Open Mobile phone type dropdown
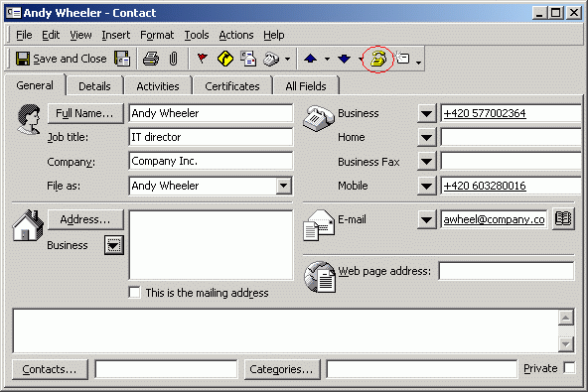 click(426, 186)
